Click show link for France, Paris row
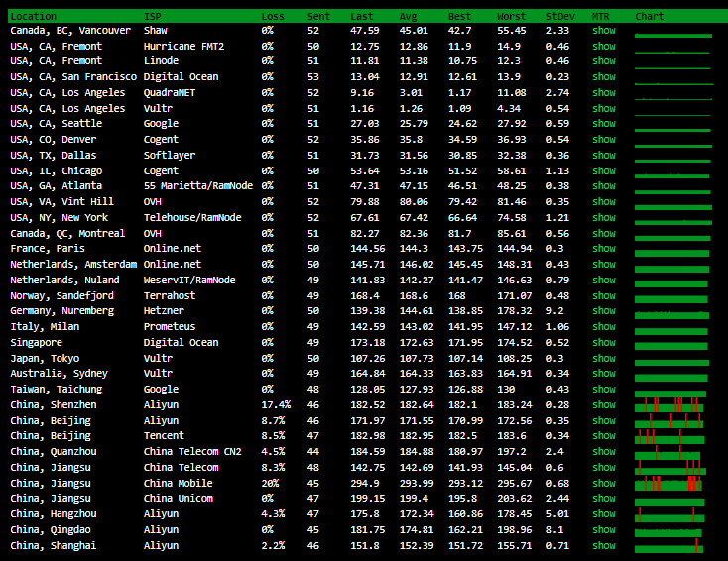 tap(603, 249)
